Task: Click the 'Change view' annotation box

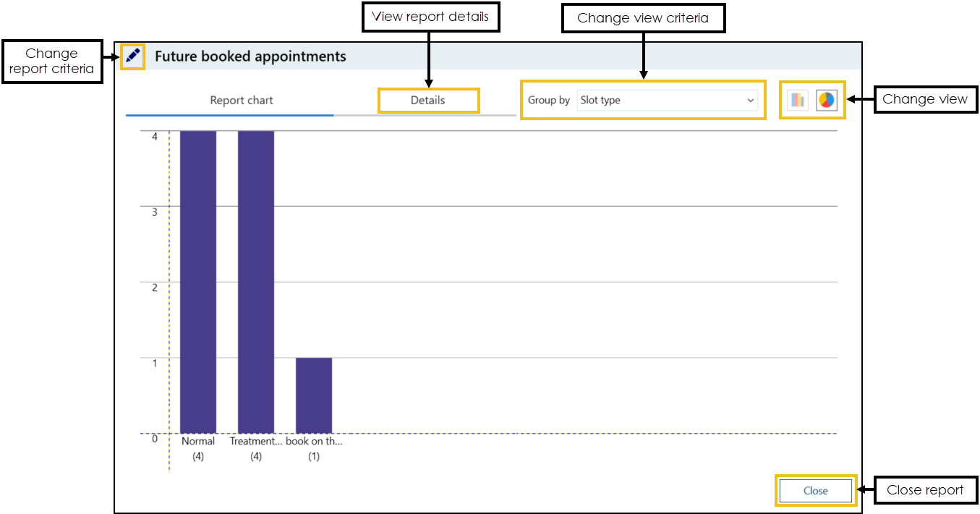Action: click(925, 99)
